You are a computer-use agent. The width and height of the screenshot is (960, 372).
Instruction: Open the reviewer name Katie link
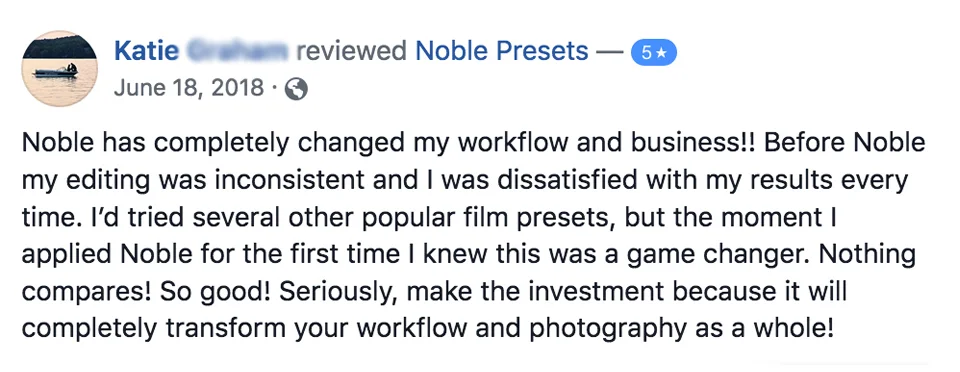tap(147, 52)
